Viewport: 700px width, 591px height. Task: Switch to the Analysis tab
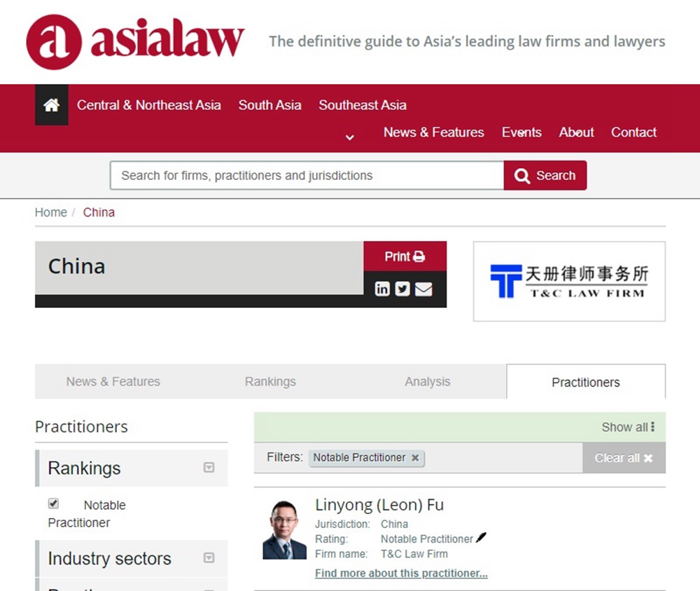pyautogui.click(x=427, y=382)
